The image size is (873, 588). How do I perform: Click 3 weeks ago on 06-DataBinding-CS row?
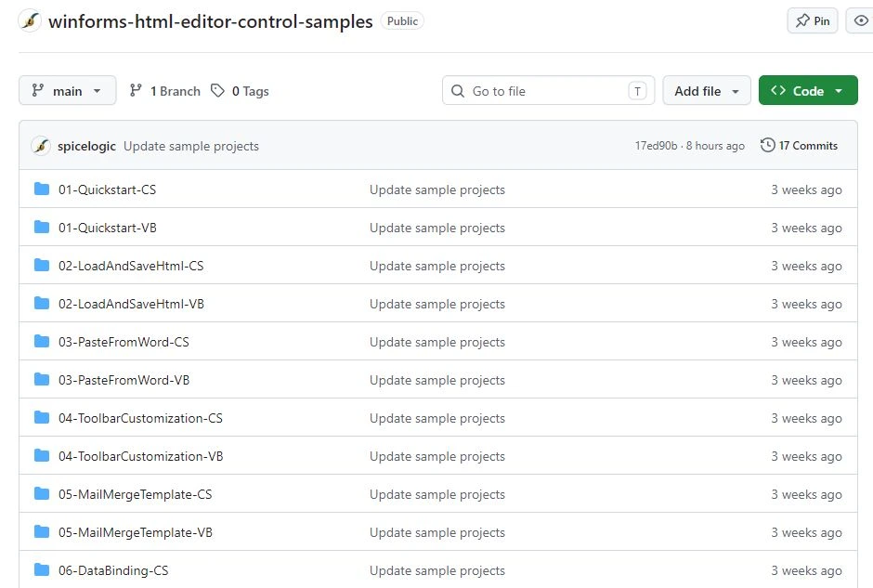click(x=806, y=570)
